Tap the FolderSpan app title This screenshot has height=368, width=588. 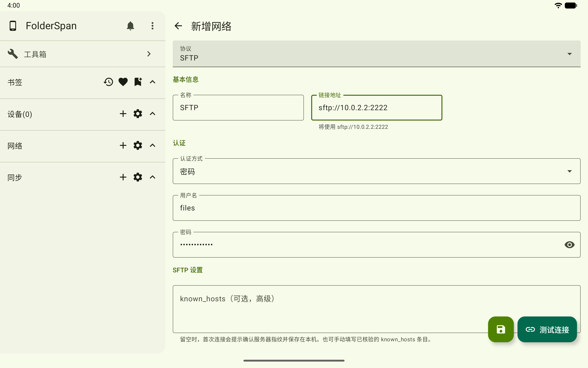(51, 26)
